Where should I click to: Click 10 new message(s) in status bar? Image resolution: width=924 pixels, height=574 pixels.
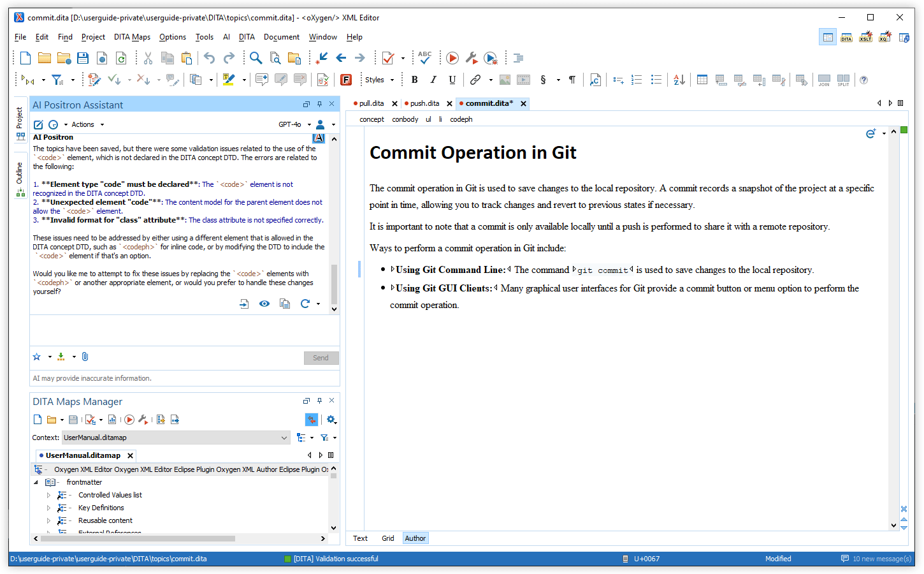pos(876,559)
